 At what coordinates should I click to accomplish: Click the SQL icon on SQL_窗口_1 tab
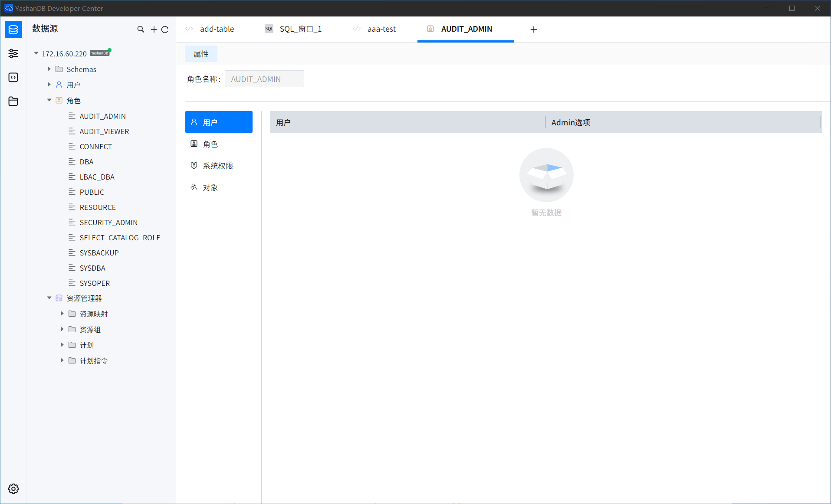point(269,29)
